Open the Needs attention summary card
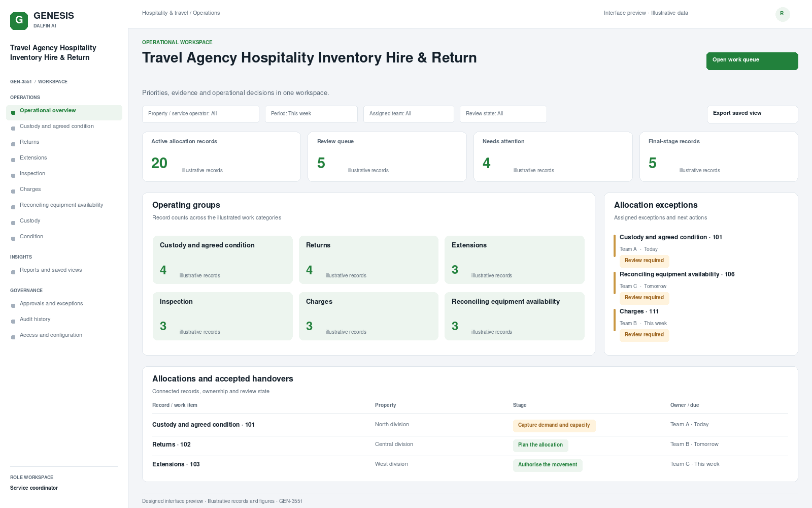This screenshot has height=508, width=812. (553, 157)
